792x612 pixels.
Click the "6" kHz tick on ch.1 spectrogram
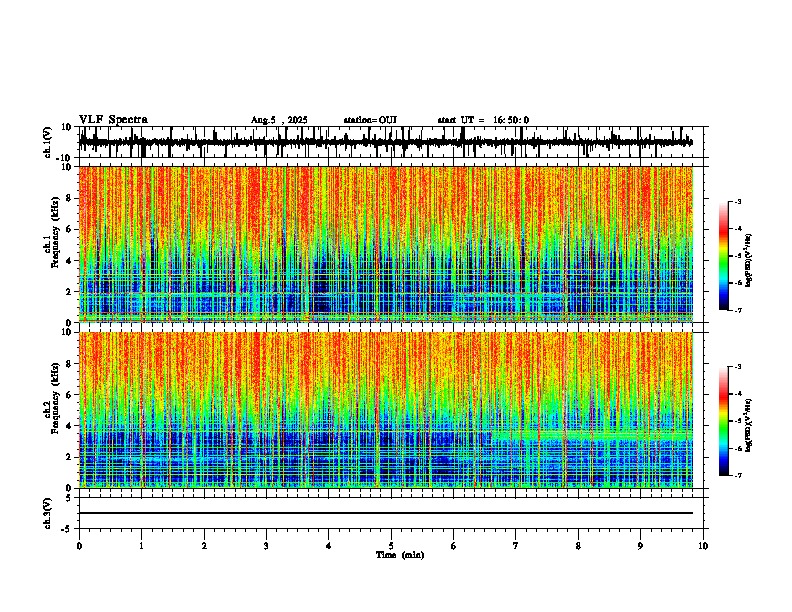69,229
